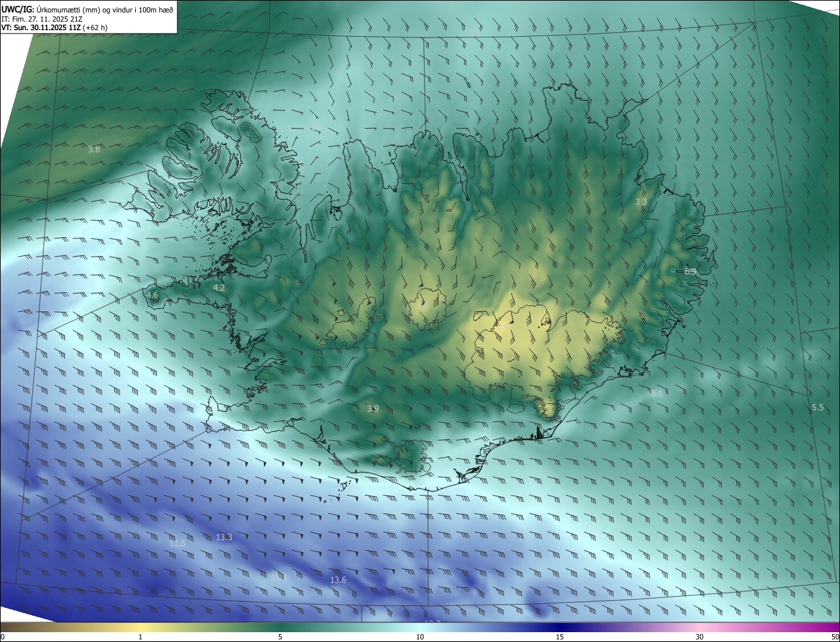Click the 5 tick on the color scale

pyautogui.click(x=280, y=637)
